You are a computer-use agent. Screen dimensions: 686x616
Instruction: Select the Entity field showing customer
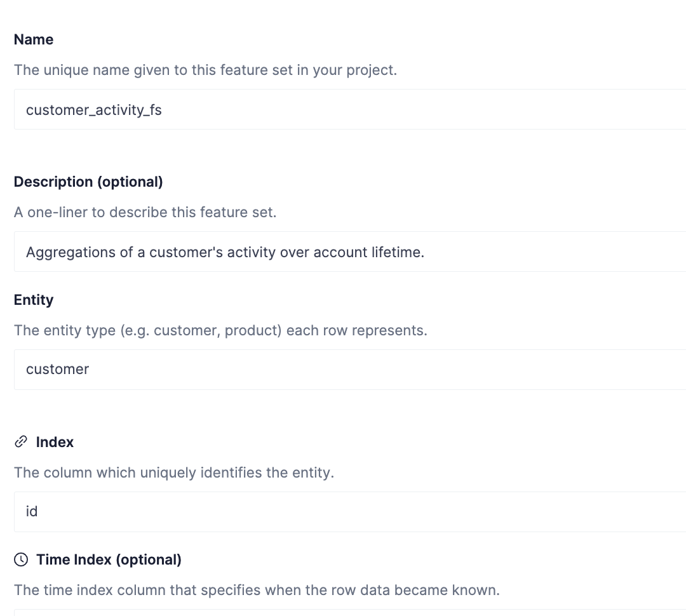pyautogui.click(x=350, y=370)
